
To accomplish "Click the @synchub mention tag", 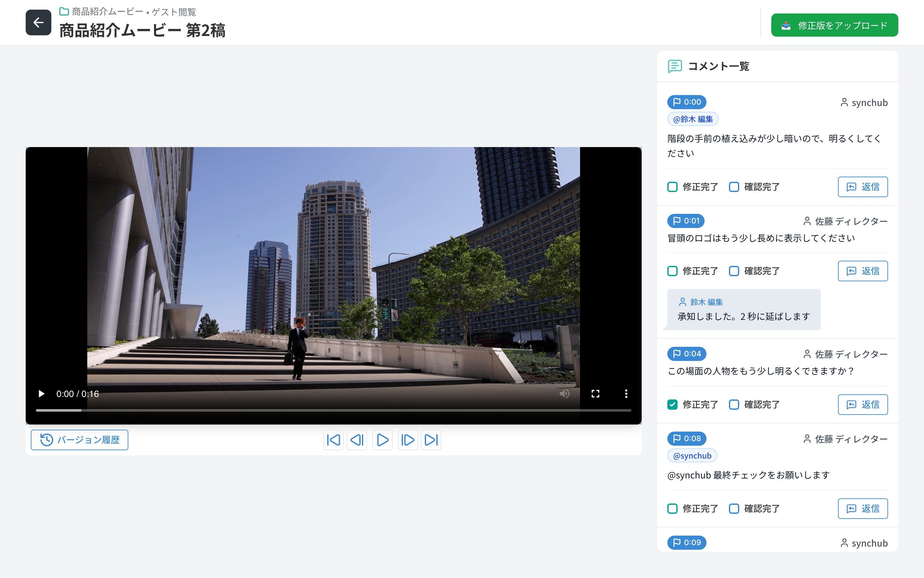I will pyautogui.click(x=692, y=456).
